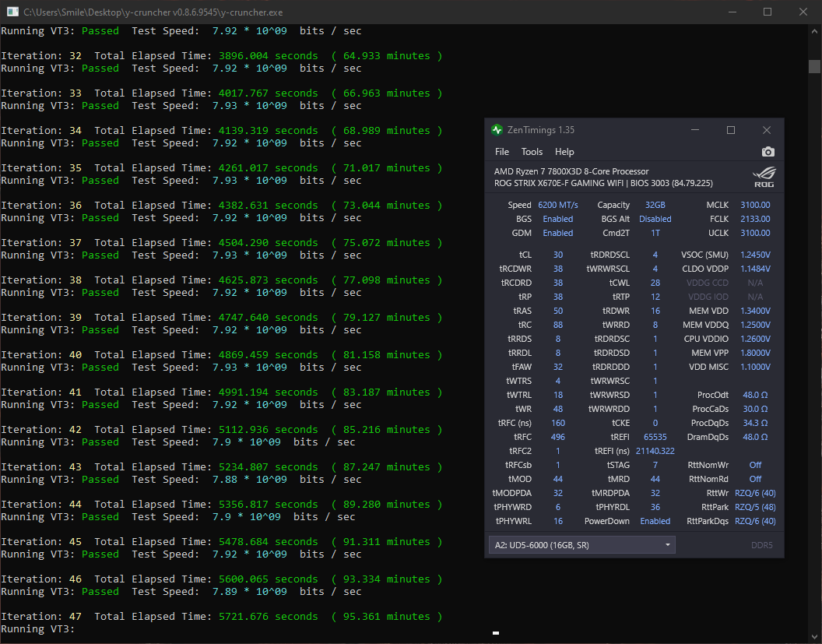This screenshot has width=822, height=644.
Task: Click the 7.88 test speed under Iteration 43
Action: point(224,480)
